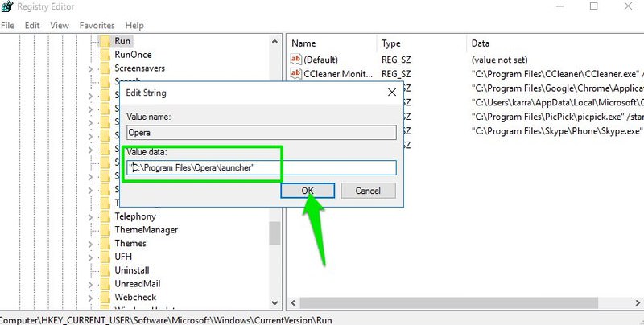The width and height of the screenshot is (644, 325).
Task: Expand the Screensavers key
Action: click(x=90, y=69)
